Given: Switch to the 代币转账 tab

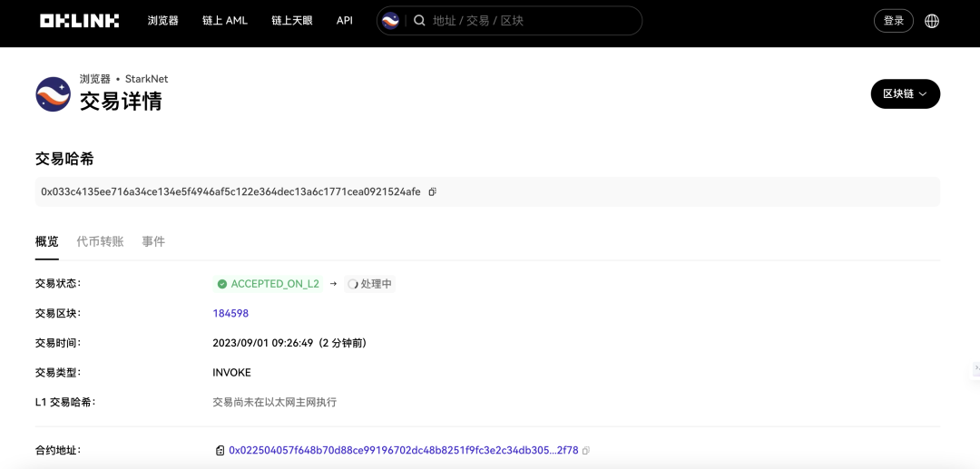Looking at the screenshot, I should tap(100, 241).
